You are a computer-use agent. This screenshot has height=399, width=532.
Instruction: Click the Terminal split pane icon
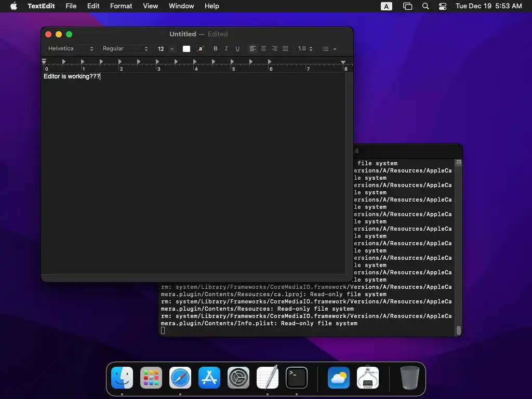coord(458,163)
